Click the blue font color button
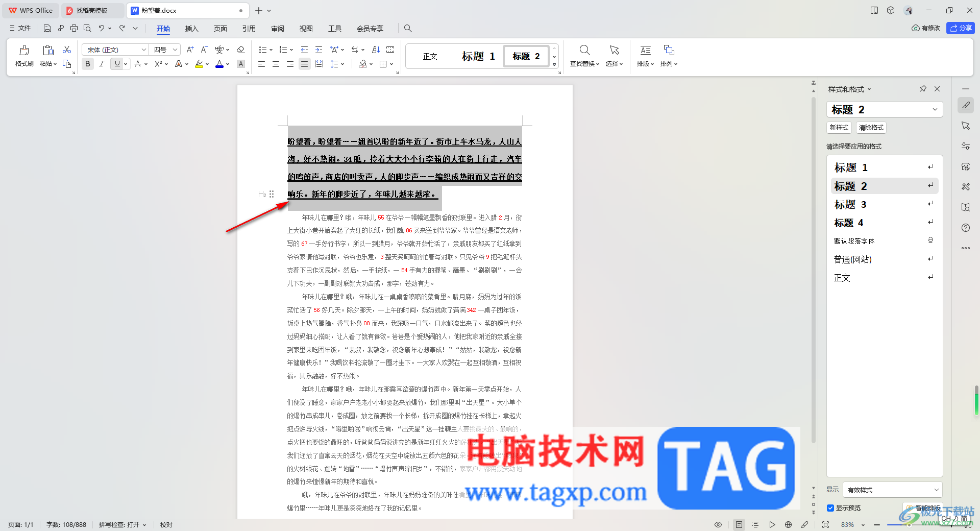The height and width of the screenshot is (531, 980). click(x=219, y=64)
